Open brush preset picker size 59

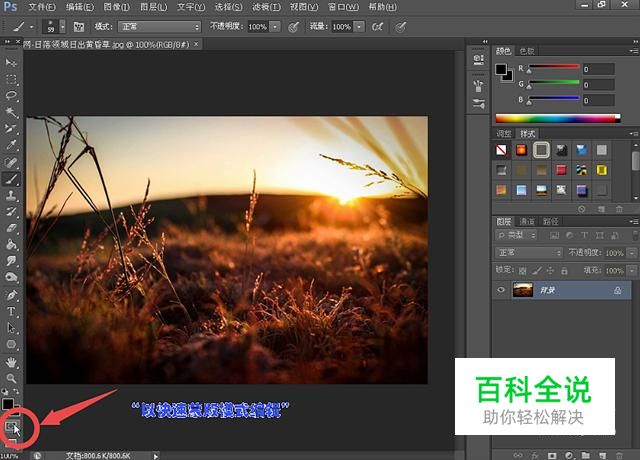(51, 27)
